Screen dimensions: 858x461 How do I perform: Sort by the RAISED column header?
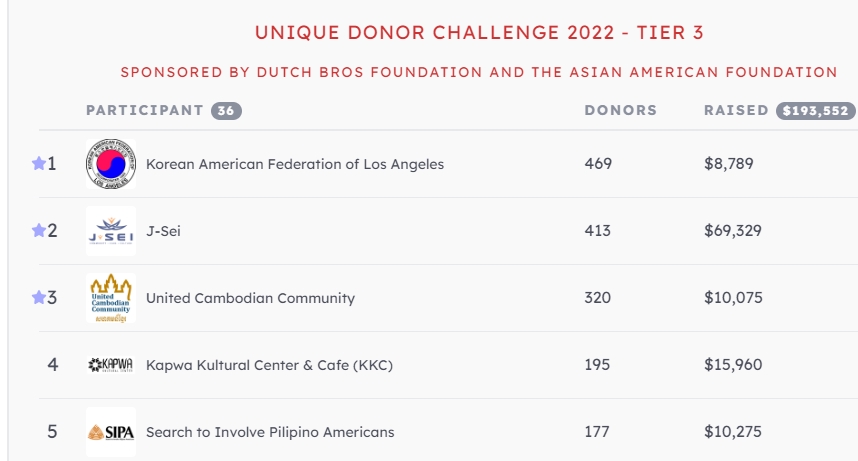pyautogui.click(x=736, y=110)
